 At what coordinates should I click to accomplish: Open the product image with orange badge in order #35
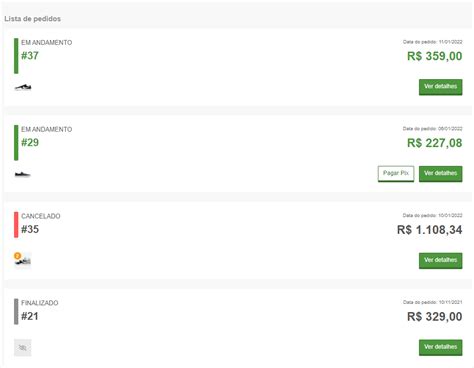[23, 260]
